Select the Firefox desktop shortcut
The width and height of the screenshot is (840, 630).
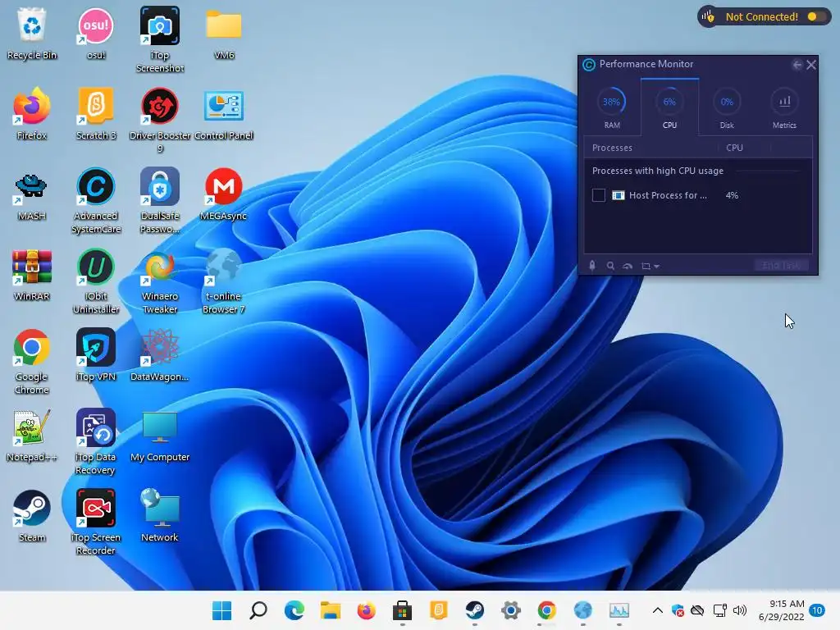point(32,113)
